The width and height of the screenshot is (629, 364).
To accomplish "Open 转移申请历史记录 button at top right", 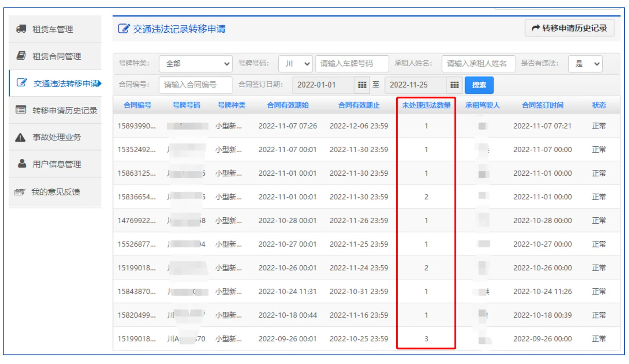I will point(570,28).
